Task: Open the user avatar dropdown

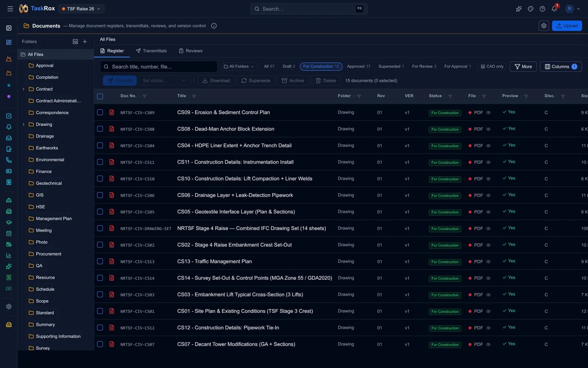Action: point(573,9)
